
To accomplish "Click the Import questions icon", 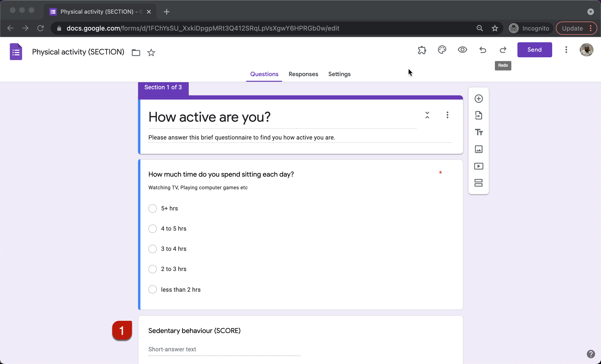I will tap(478, 115).
